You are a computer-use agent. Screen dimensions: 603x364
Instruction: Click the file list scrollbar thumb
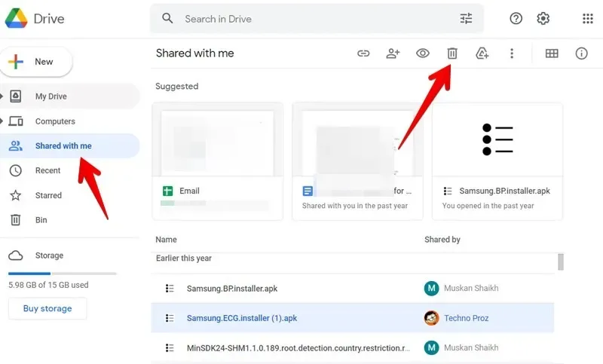[561, 262]
